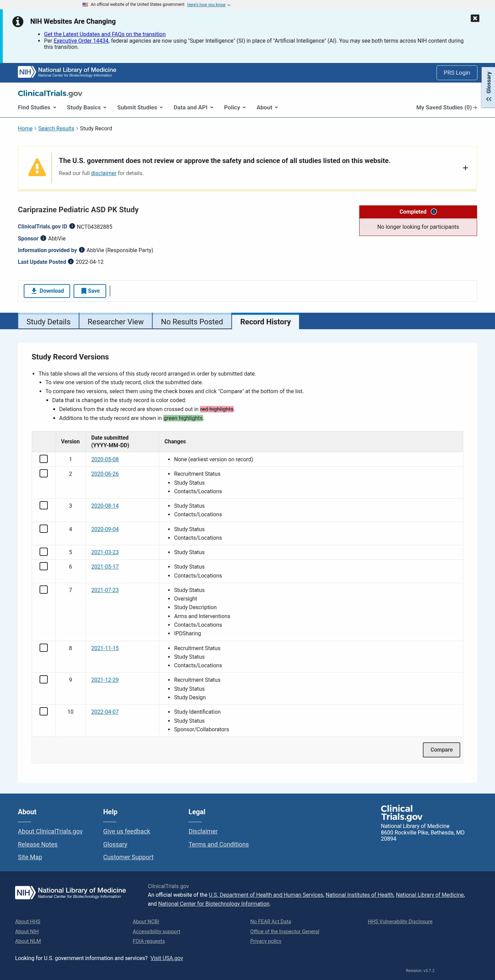The image size is (495, 980).
Task: Open the Glossary side panel tab
Action: pyautogui.click(x=488, y=87)
